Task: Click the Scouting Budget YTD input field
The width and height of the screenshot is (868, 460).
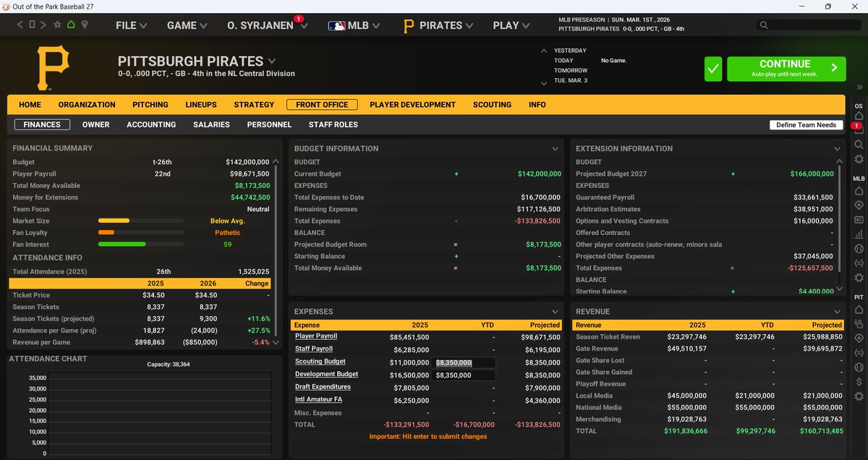Action: pyautogui.click(x=464, y=362)
